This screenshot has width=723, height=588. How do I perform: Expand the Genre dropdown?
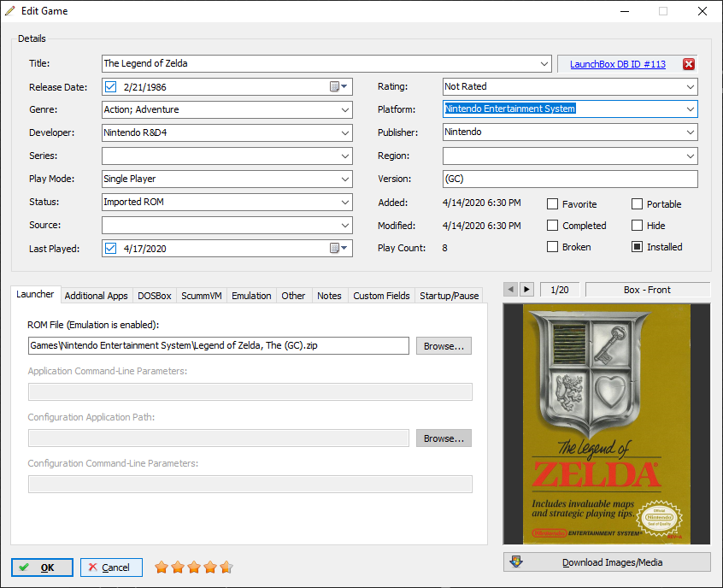tap(345, 109)
